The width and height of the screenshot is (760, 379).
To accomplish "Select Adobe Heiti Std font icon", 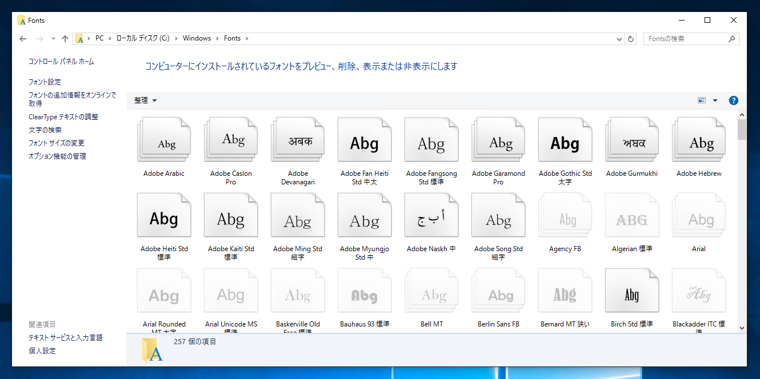I will pyautogui.click(x=164, y=216).
